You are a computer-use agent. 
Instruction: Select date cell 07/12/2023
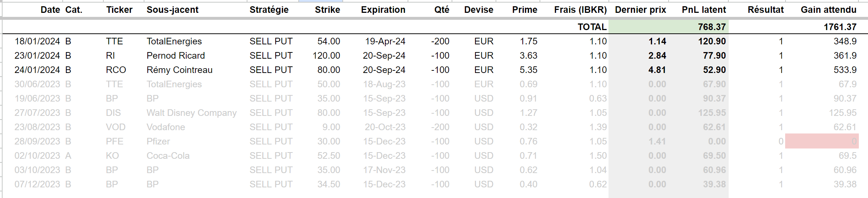point(37,184)
